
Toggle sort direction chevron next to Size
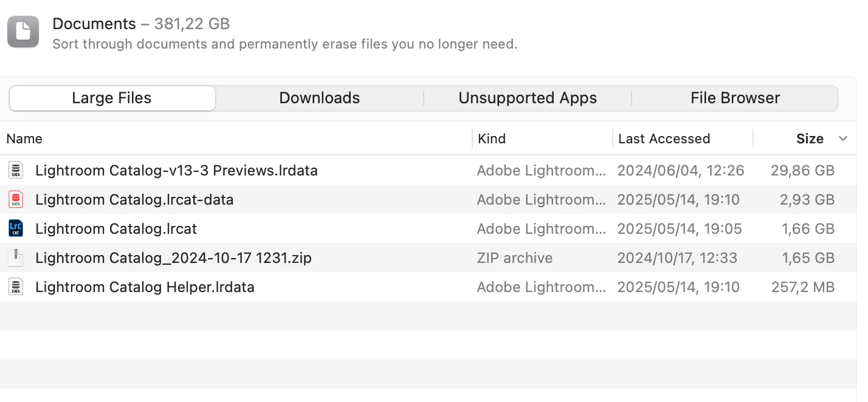[x=843, y=139]
